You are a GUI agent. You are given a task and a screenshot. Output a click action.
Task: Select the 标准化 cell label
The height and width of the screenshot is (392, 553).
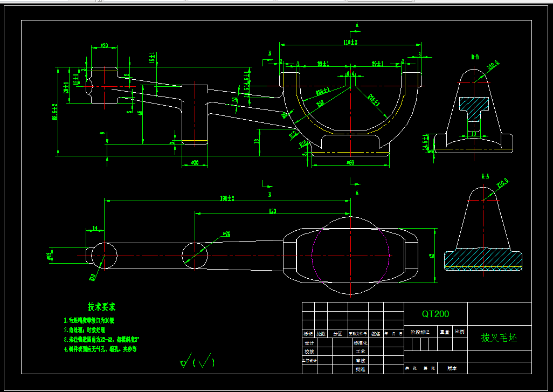click(x=361, y=343)
